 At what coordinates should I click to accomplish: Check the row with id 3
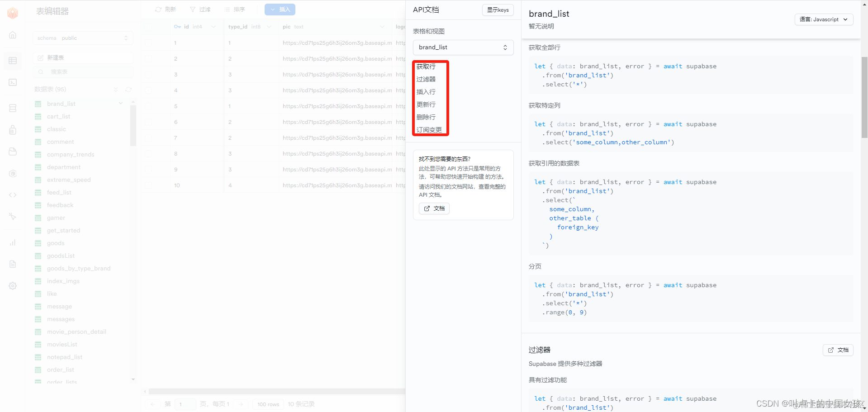click(148, 75)
